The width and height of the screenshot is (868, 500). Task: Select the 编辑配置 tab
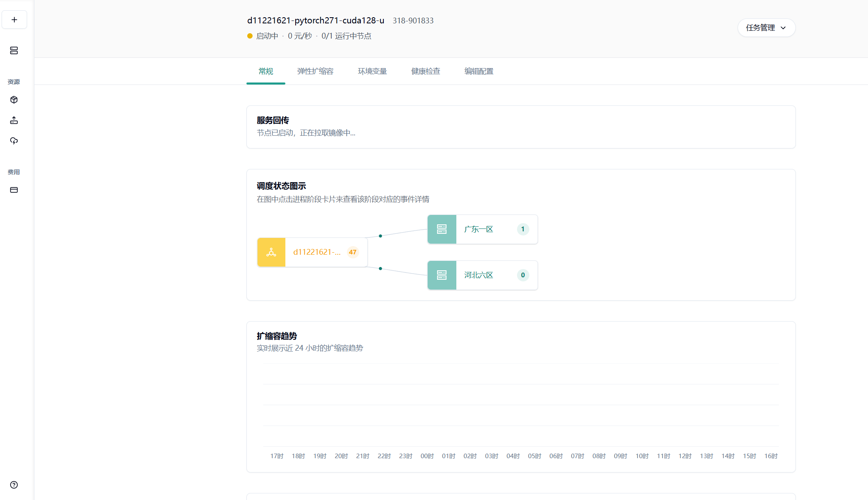[x=478, y=71]
